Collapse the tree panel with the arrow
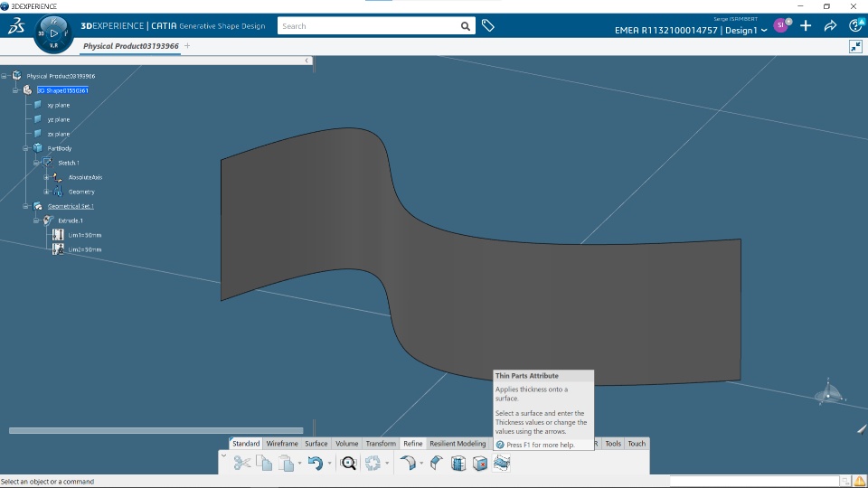Image resolution: width=868 pixels, height=488 pixels. [x=307, y=61]
